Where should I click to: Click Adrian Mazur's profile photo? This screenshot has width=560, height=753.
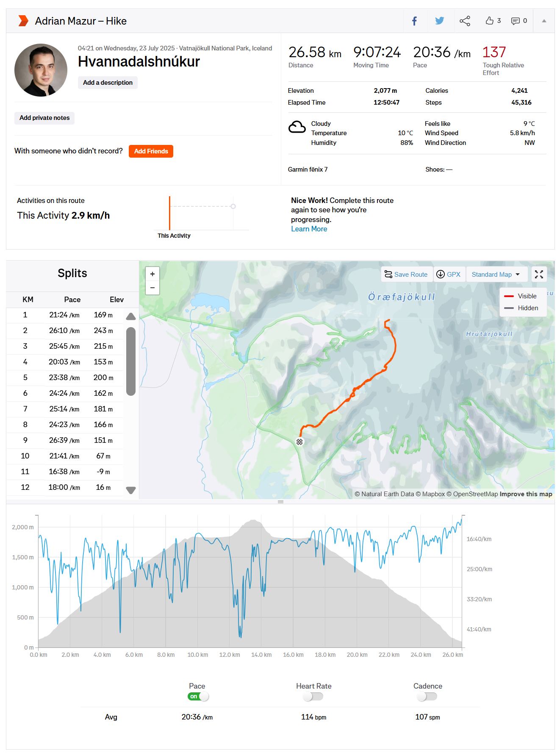[x=41, y=70]
